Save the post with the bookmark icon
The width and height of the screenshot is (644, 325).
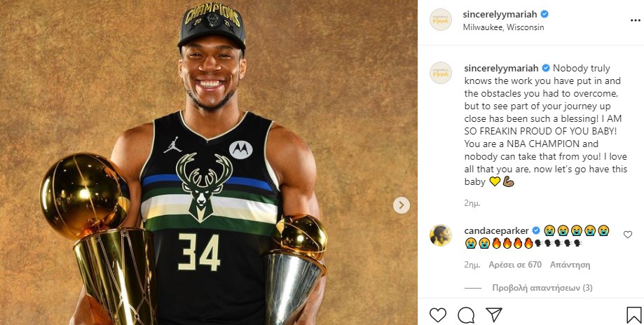pyautogui.click(x=633, y=315)
